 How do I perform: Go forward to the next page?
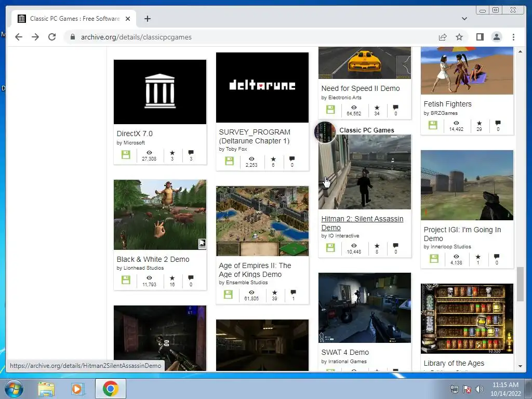(35, 37)
